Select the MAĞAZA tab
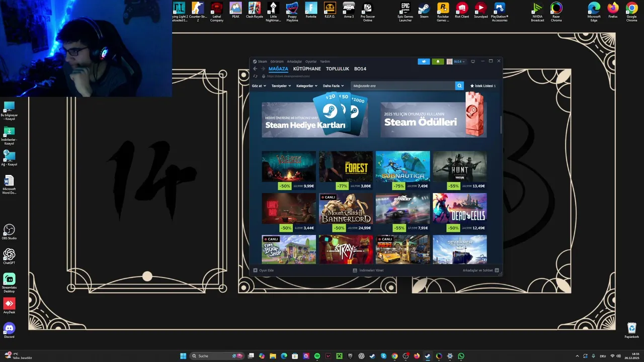644x362 pixels. [278, 69]
